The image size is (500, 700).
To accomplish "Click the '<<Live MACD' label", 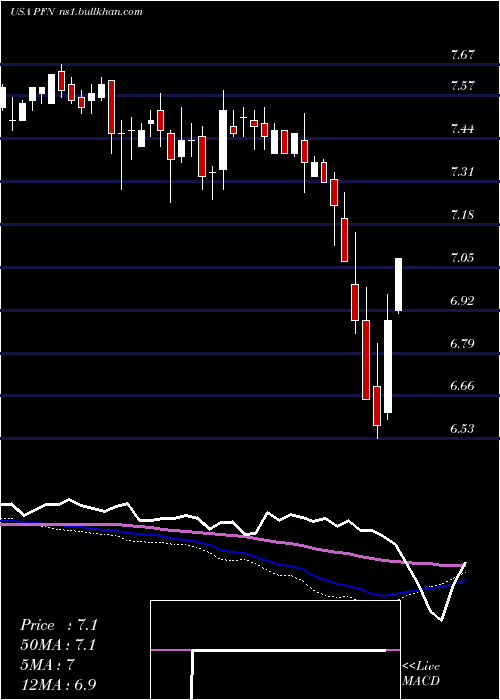I will click(x=421, y=674).
